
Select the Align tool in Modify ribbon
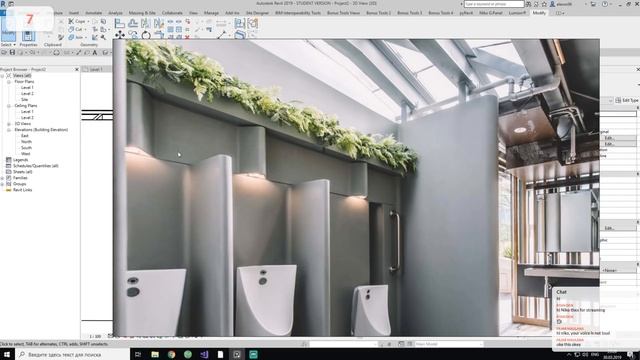[x=120, y=23]
